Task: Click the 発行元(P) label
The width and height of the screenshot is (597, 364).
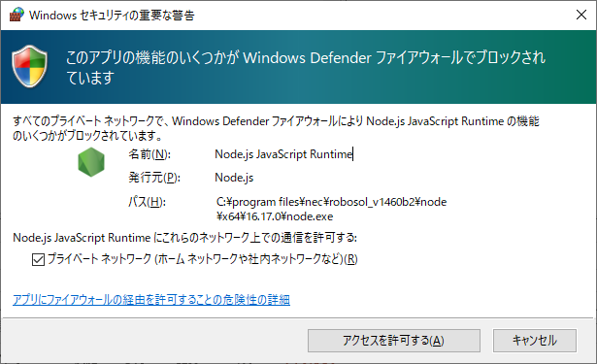Action: pyautogui.click(x=154, y=178)
